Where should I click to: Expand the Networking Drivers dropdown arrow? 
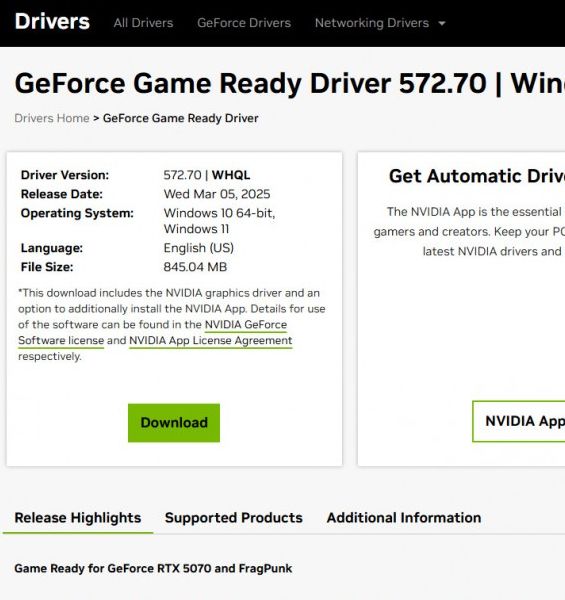pyautogui.click(x=442, y=23)
